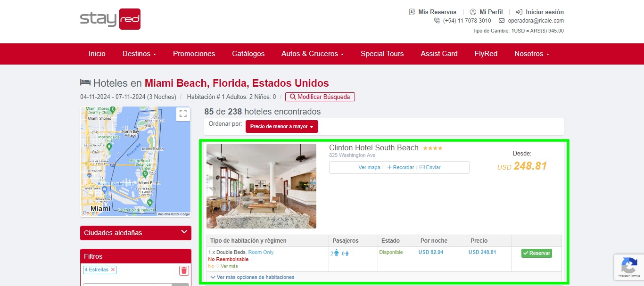644x286 pixels.
Task: Click Ver mapa for Clinton Hotel
Action: pyautogui.click(x=369, y=167)
